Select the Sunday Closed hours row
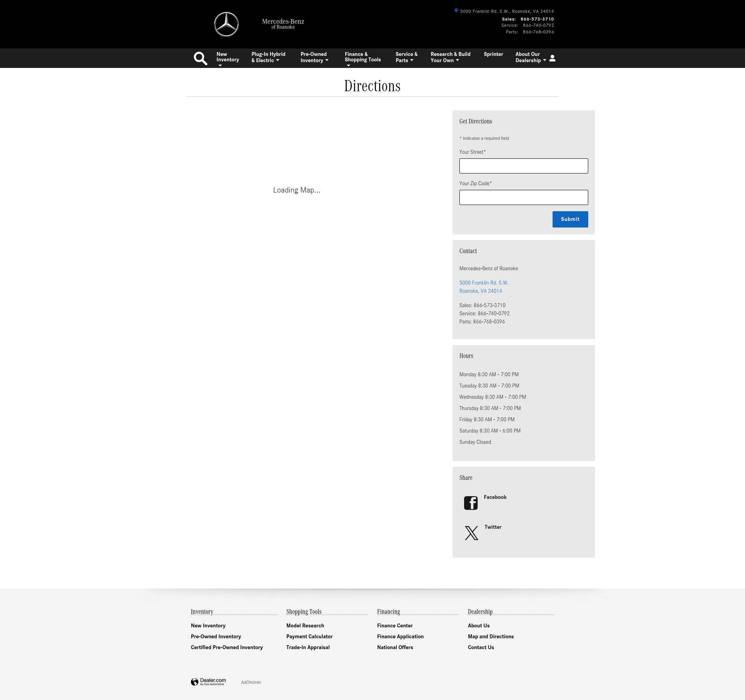Screen dimensions: 745x700 pos(475,442)
